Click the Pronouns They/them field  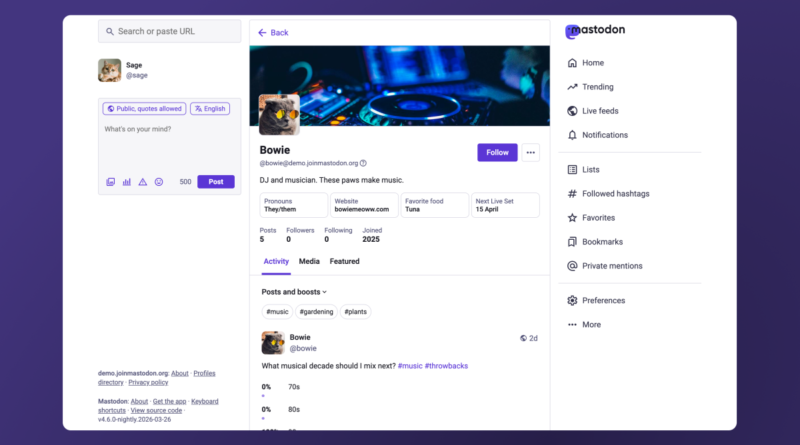pos(294,205)
